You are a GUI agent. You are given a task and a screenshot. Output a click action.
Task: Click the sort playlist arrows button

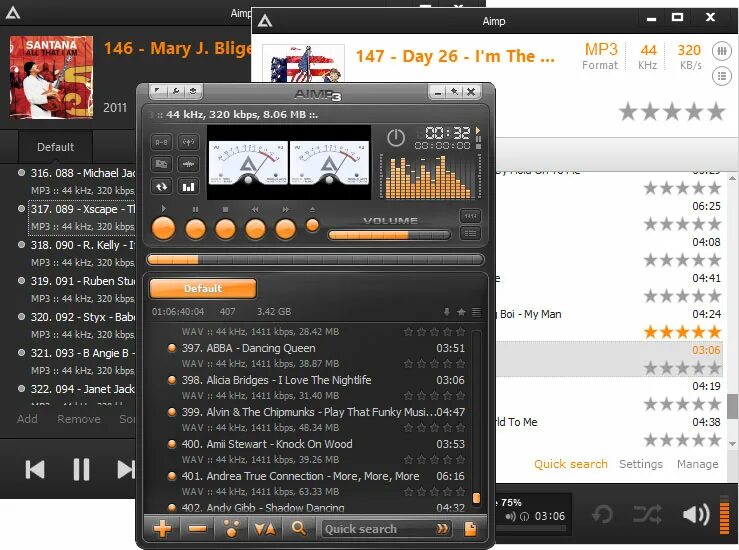(x=265, y=529)
